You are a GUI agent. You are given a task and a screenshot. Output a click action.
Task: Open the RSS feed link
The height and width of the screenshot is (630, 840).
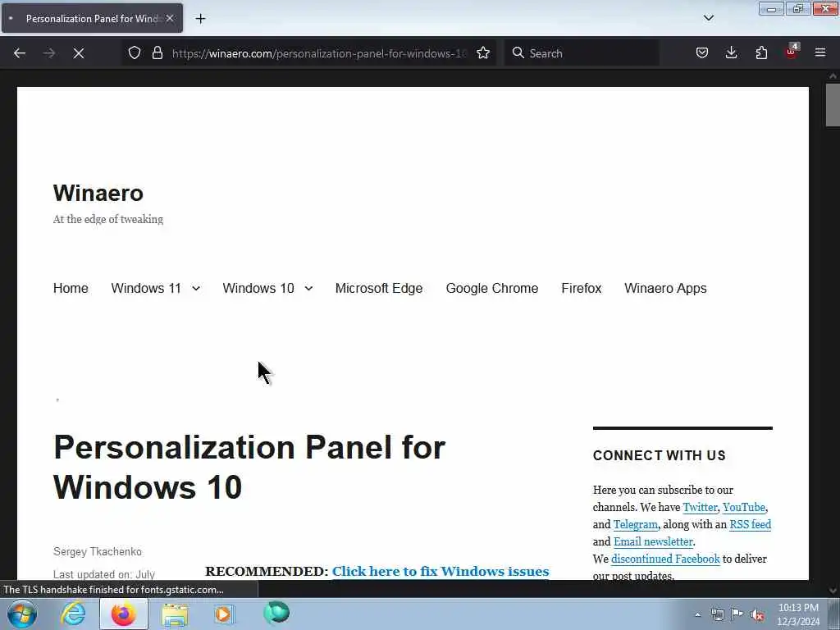pos(750,524)
